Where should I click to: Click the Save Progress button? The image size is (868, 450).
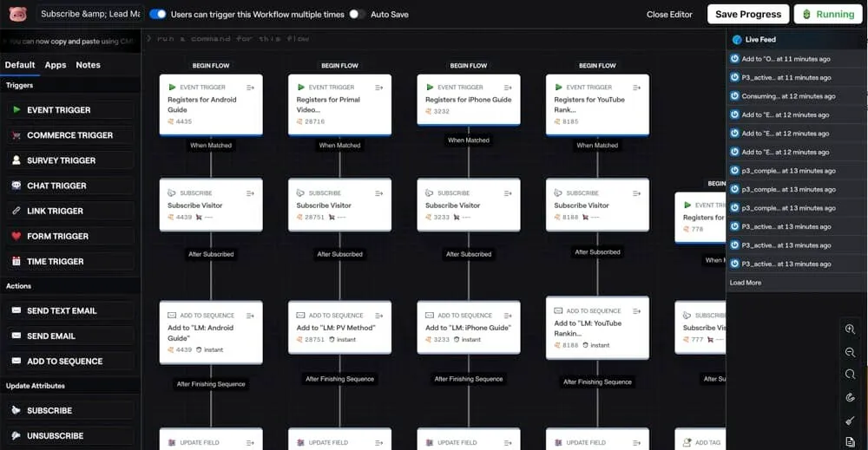click(x=747, y=14)
